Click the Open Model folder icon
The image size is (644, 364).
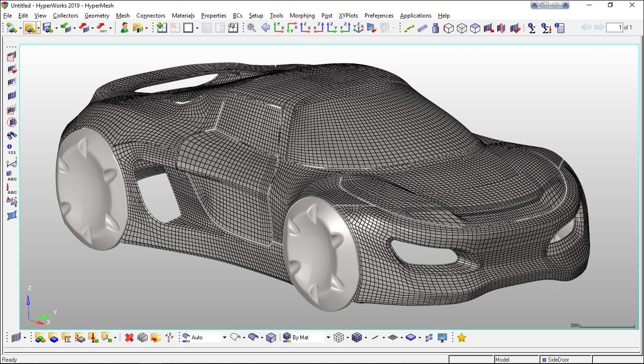(29, 28)
